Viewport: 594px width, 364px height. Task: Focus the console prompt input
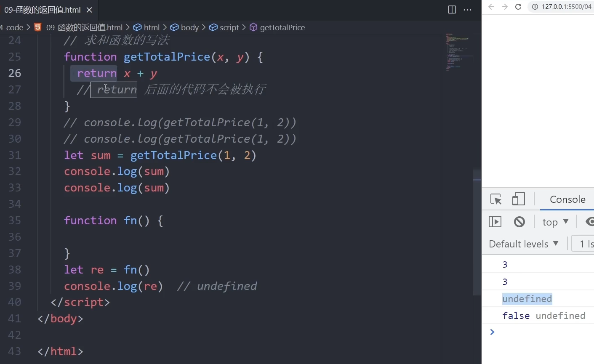click(543, 332)
